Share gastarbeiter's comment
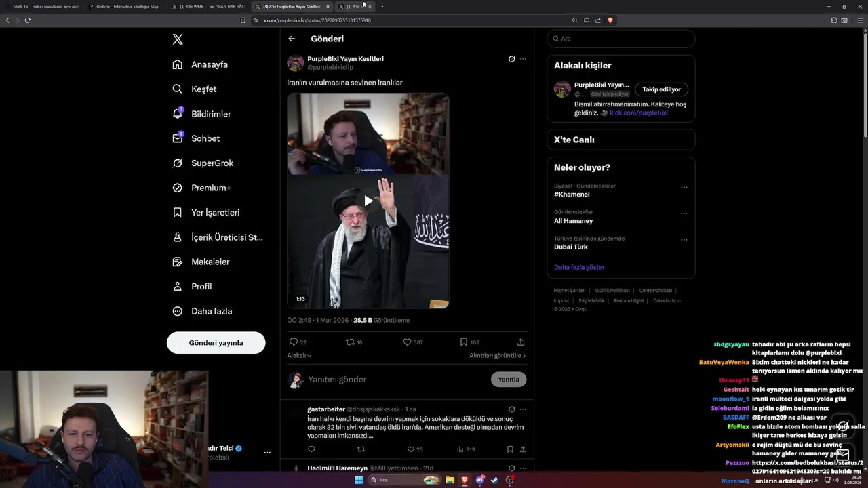Image resolution: width=868 pixels, height=488 pixels. point(523,449)
